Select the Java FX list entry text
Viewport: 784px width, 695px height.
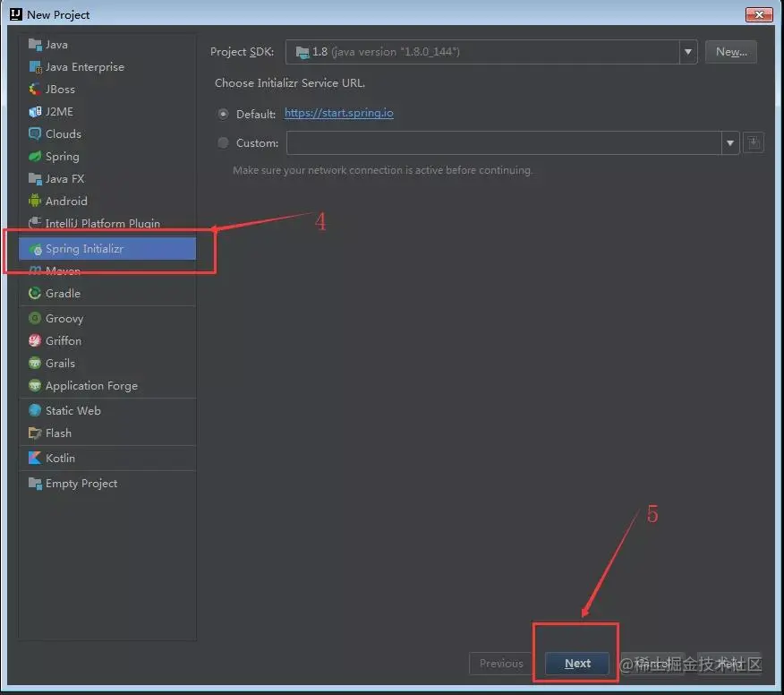tap(65, 178)
